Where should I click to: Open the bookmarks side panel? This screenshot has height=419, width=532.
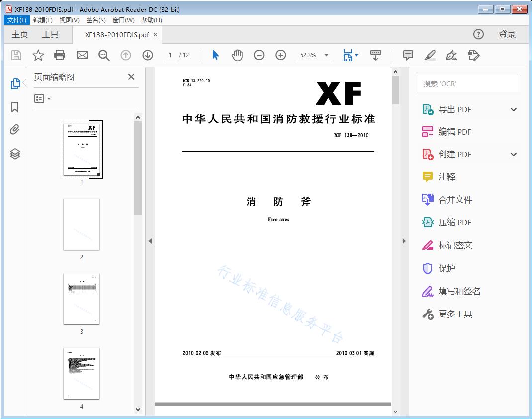click(15, 107)
